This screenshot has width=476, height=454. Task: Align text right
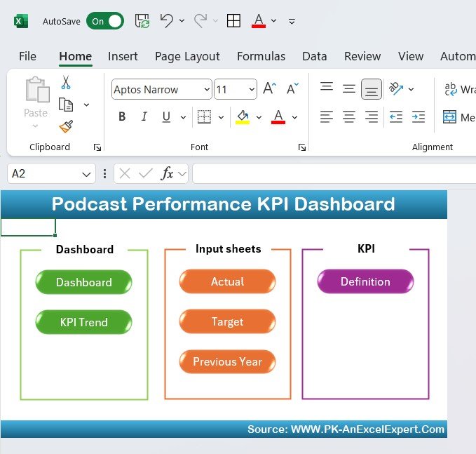372,117
